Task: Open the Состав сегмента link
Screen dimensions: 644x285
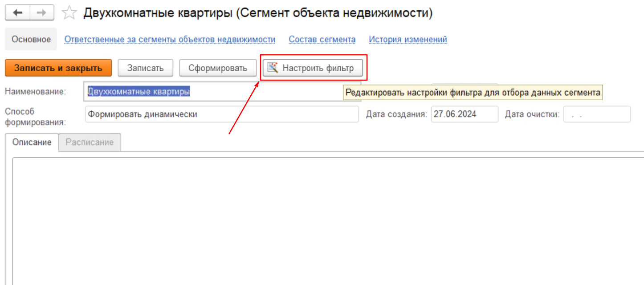Action: [322, 39]
